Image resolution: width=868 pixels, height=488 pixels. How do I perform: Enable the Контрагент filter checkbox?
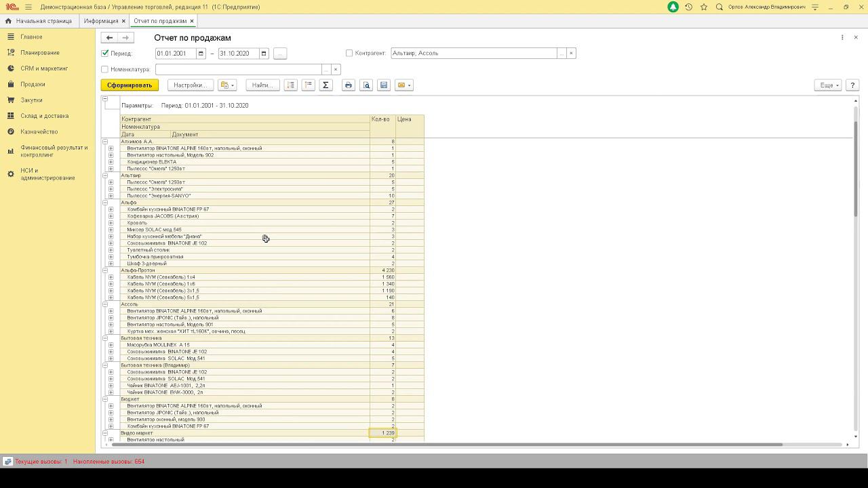click(349, 53)
